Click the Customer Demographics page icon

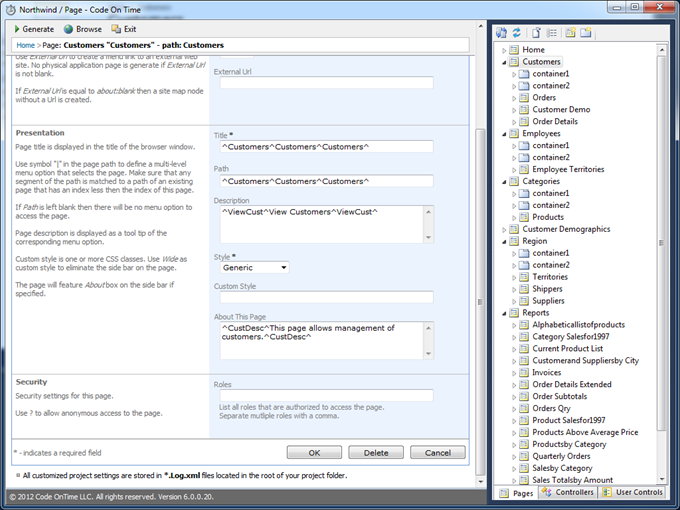pyautogui.click(x=514, y=229)
